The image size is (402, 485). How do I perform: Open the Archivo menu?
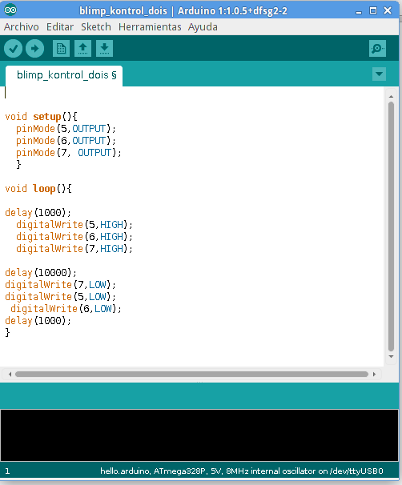(x=21, y=27)
